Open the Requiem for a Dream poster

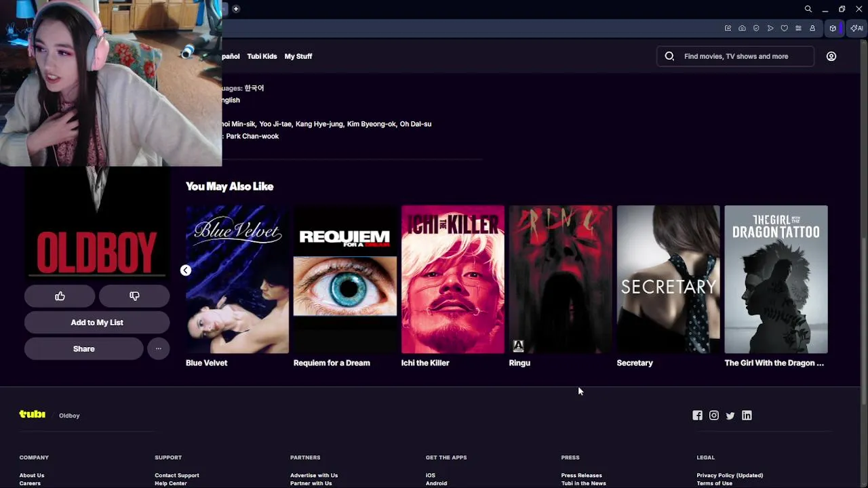tap(345, 279)
